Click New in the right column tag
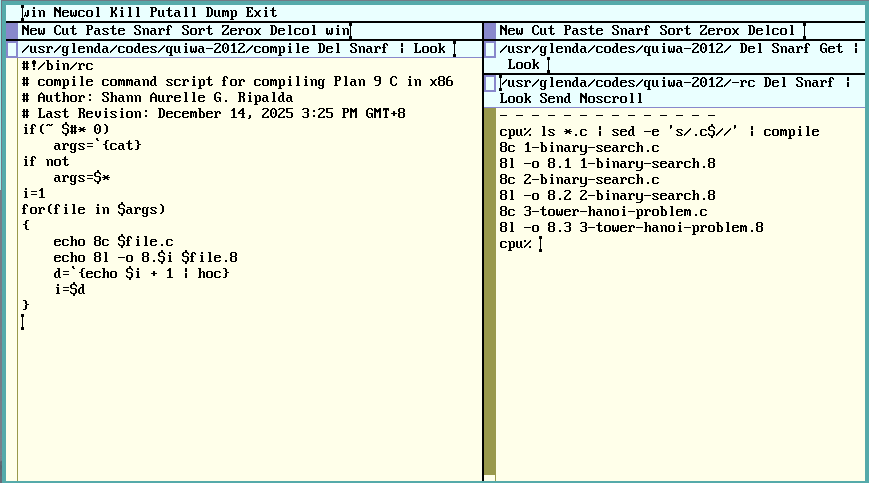Image resolution: width=869 pixels, height=483 pixels. [x=511, y=30]
